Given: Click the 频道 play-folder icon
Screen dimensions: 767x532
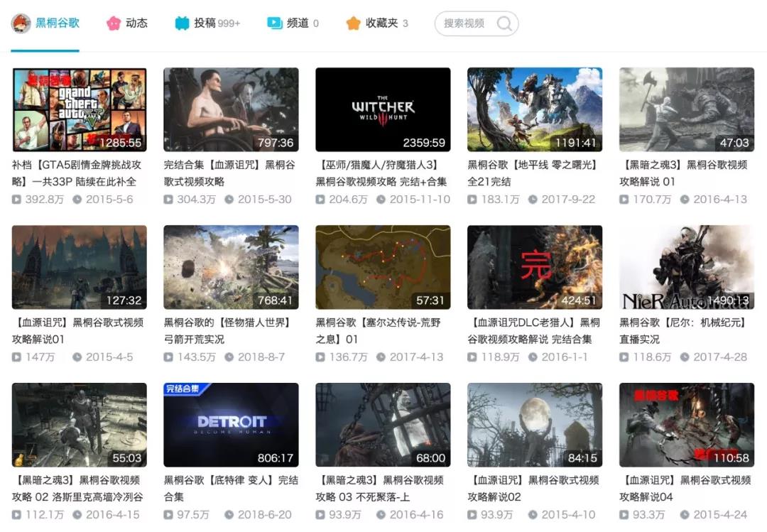Looking at the screenshot, I should click(274, 23).
